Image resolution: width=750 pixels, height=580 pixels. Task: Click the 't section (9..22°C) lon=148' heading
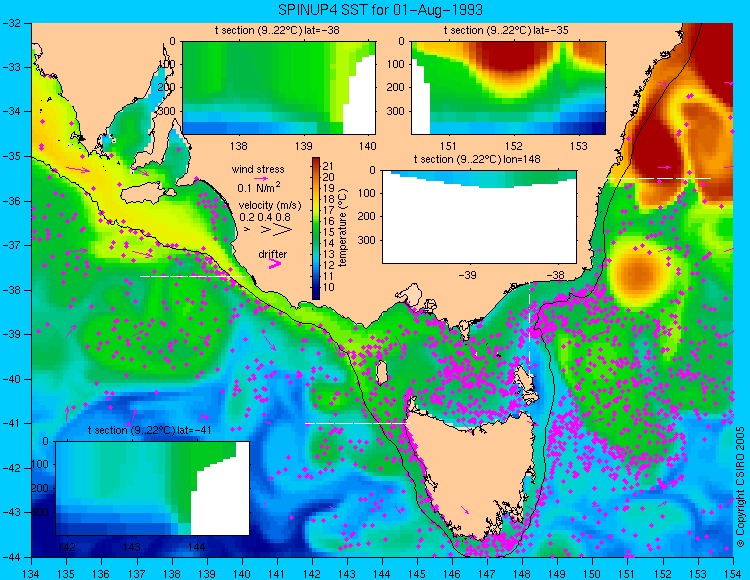pos(477,159)
